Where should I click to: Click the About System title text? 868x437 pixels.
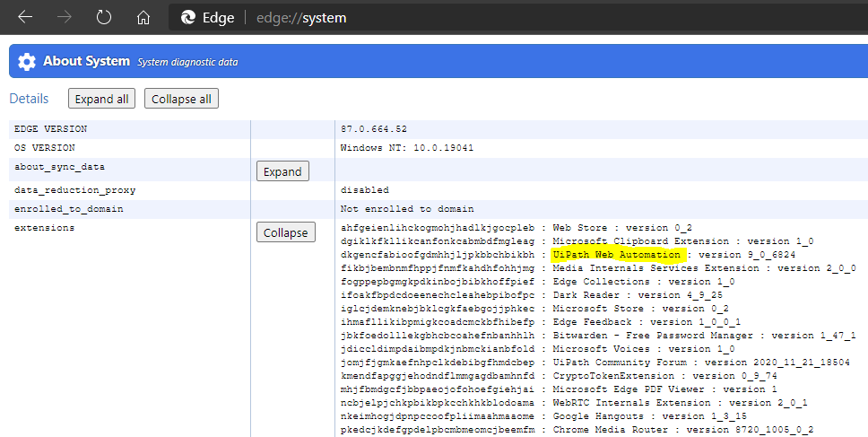coord(86,61)
